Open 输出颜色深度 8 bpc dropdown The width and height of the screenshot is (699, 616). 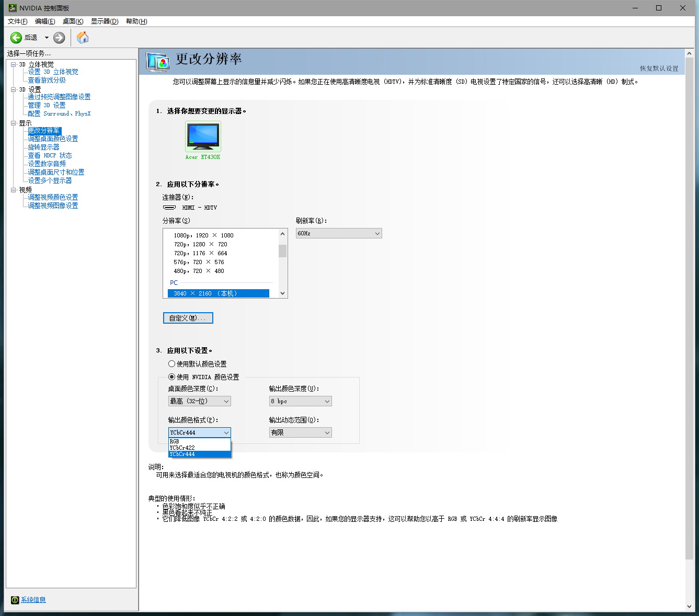(x=301, y=401)
